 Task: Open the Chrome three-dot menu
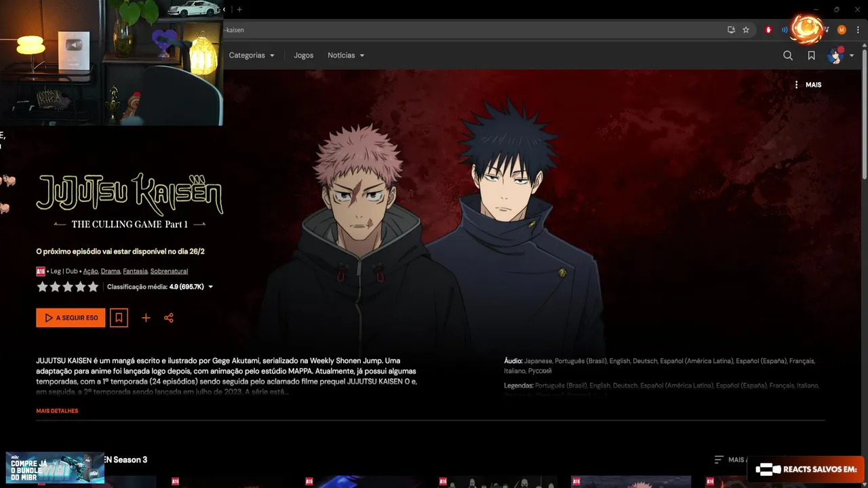[x=858, y=30]
